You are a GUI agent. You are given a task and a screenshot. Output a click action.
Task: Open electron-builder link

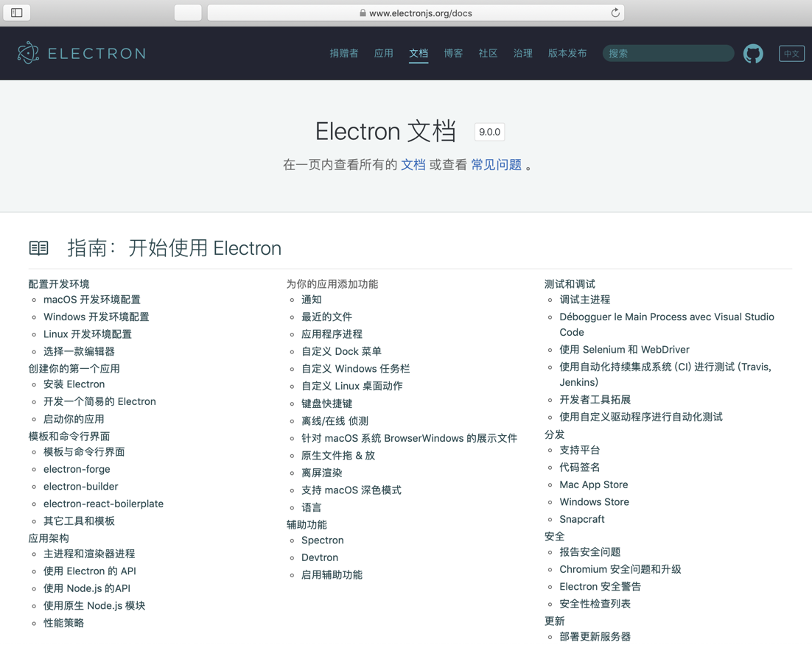(x=81, y=487)
